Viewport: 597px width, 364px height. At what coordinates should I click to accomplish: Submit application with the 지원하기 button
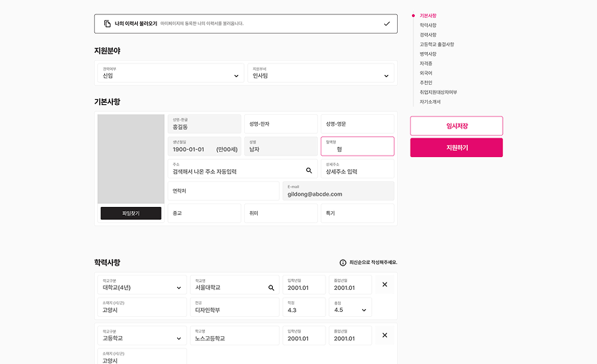tap(456, 148)
